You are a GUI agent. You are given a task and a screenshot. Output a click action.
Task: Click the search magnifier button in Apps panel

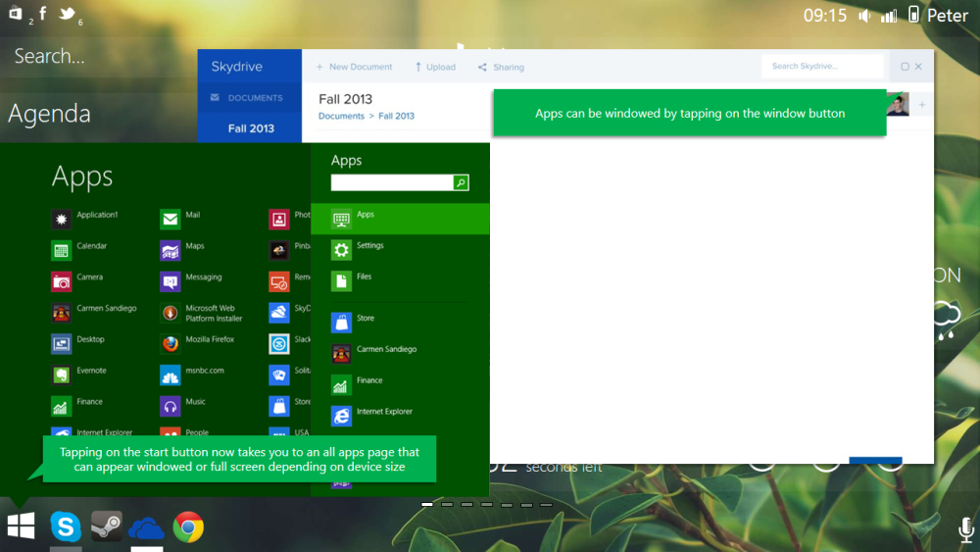(x=461, y=182)
